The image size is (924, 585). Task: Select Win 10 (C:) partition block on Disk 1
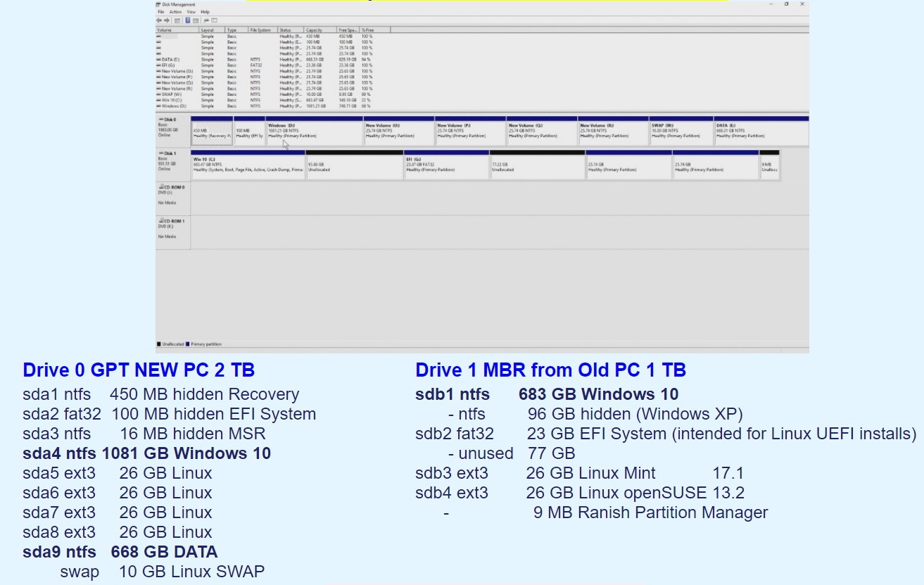(248, 165)
